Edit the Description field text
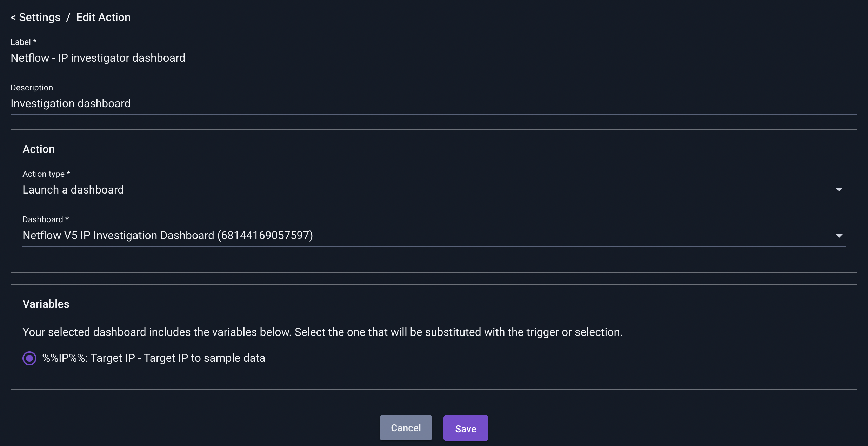868x446 pixels. (434, 104)
